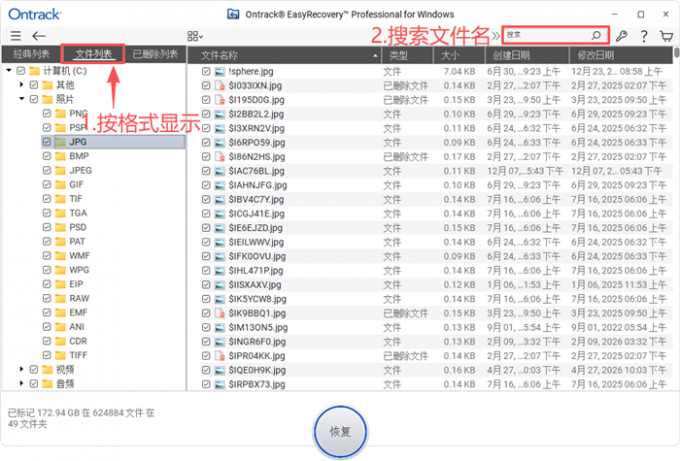Select the ANI folder icon
The width and height of the screenshot is (680, 461).
tap(60, 327)
